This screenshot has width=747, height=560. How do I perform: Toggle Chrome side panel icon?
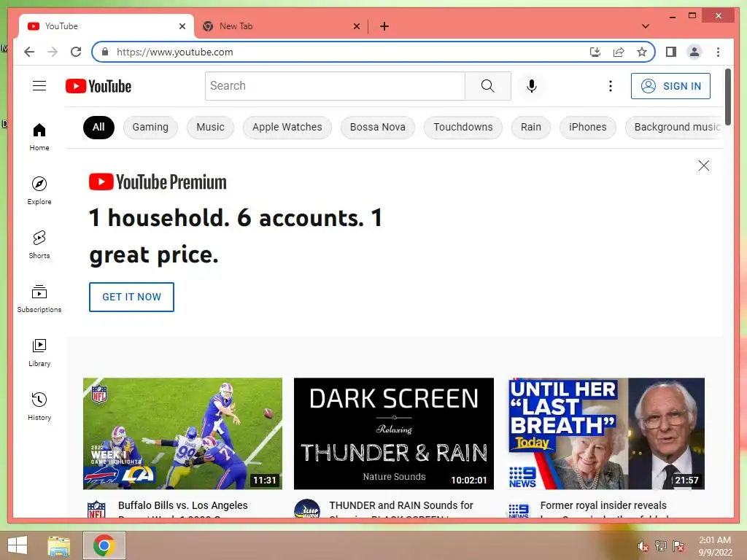click(x=671, y=52)
